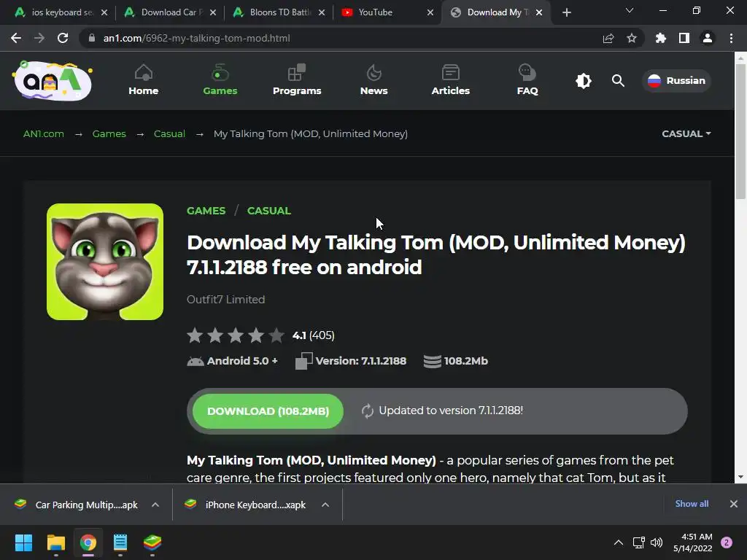This screenshot has height=560, width=747.
Task: Close the downloads bar
Action: click(x=734, y=504)
